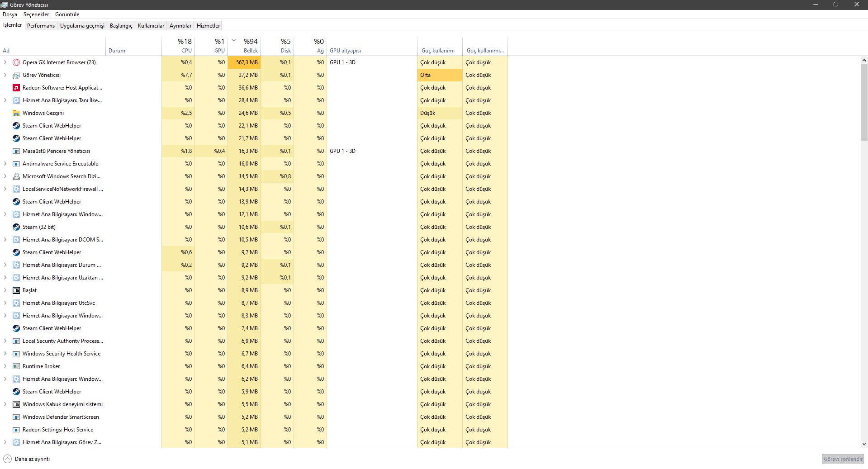
Task: Click the Radeon Settings Host Service icon
Action: tap(16, 430)
